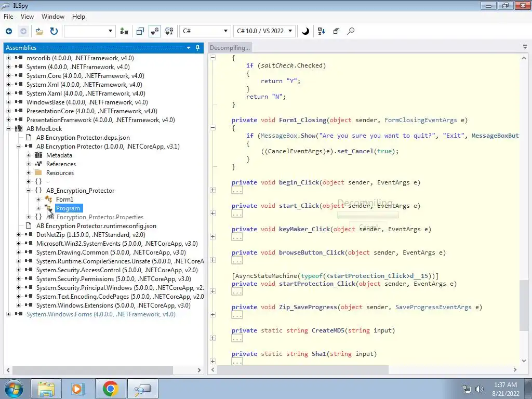Toggle show all types and members icon
The width and height of the screenshot is (532, 399).
point(169,31)
